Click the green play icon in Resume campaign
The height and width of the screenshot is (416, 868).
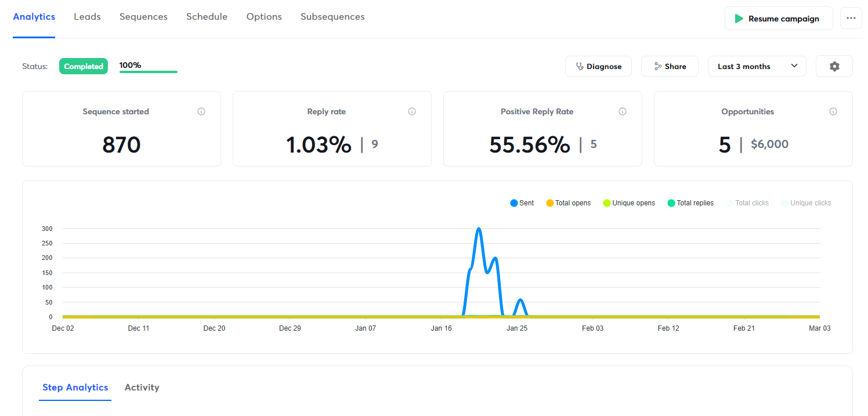pyautogui.click(x=739, y=19)
